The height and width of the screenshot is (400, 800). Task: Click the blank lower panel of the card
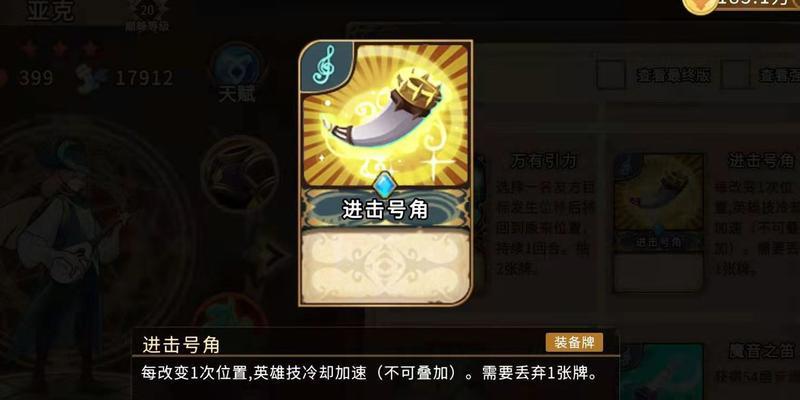pyautogui.click(x=385, y=265)
